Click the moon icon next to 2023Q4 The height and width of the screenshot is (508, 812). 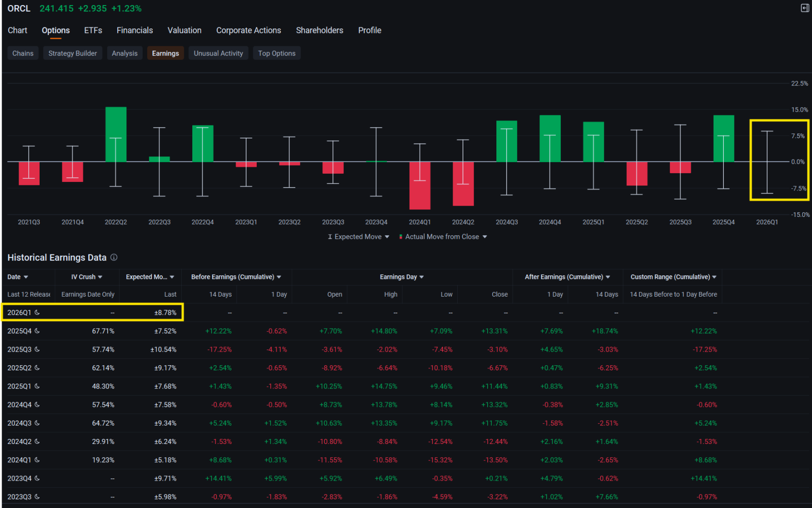coord(38,478)
